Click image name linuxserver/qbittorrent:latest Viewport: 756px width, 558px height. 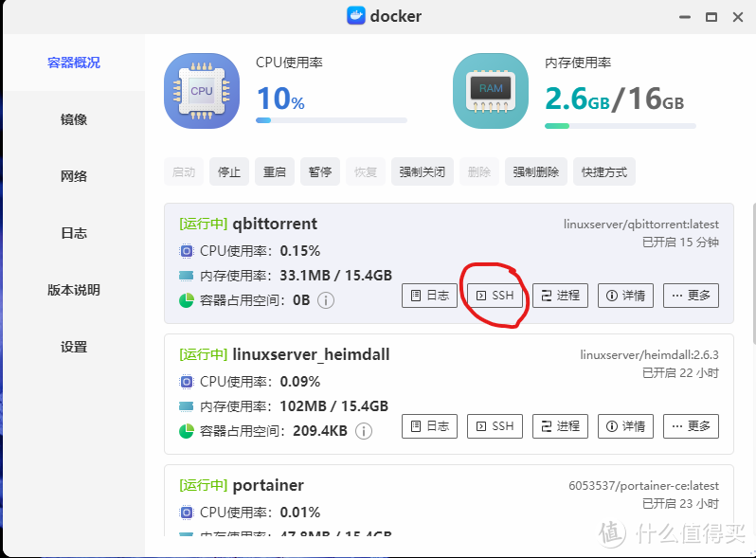(x=641, y=225)
